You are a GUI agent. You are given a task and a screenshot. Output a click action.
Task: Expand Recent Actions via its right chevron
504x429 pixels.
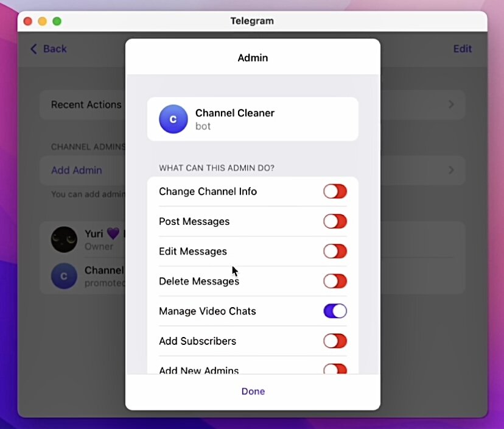click(451, 104)
